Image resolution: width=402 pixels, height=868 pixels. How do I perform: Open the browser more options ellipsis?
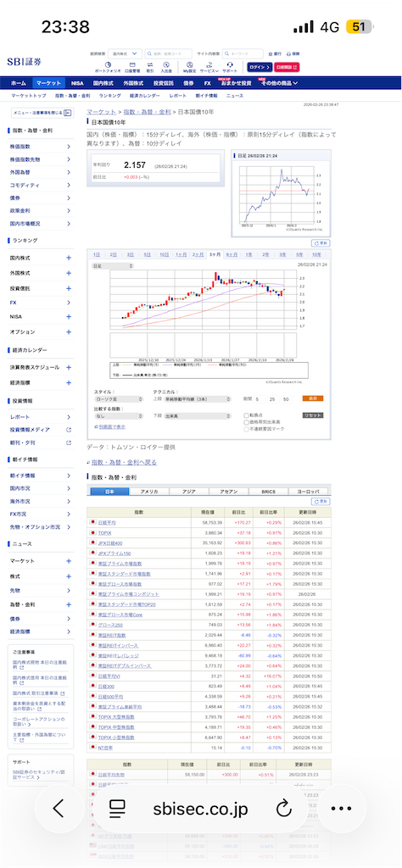coord(341,809)
